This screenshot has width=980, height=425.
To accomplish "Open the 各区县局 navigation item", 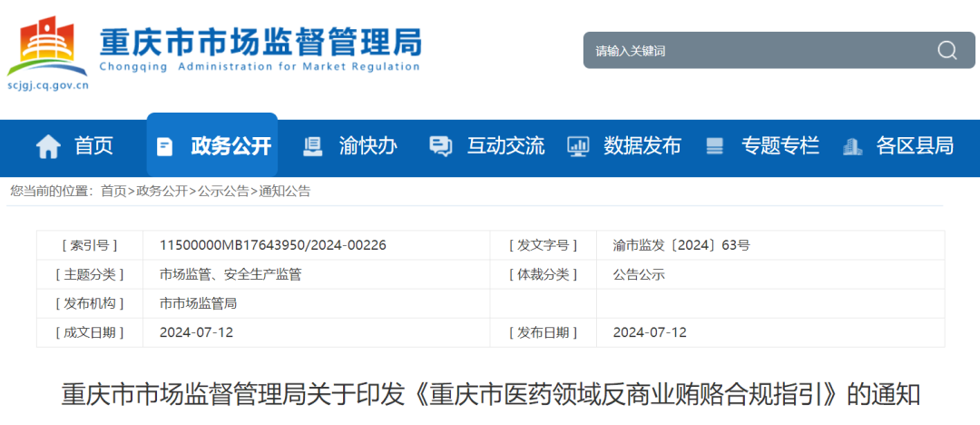I will (915, 145).
